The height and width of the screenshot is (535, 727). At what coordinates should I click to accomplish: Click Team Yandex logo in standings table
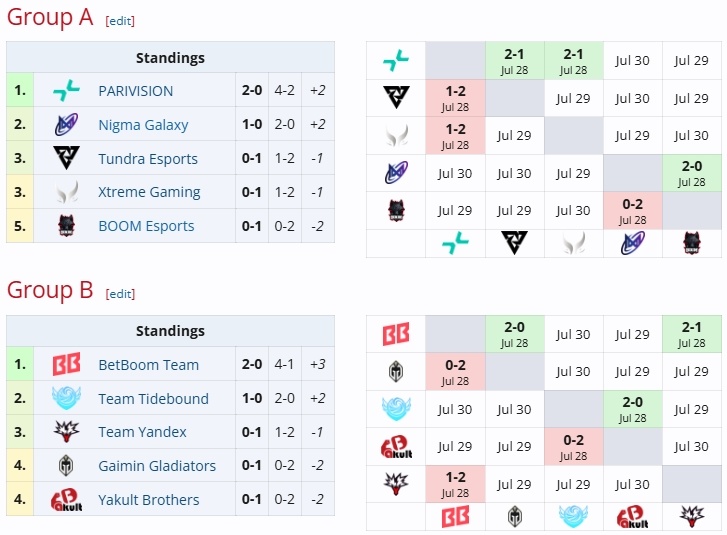click(66, 432)
